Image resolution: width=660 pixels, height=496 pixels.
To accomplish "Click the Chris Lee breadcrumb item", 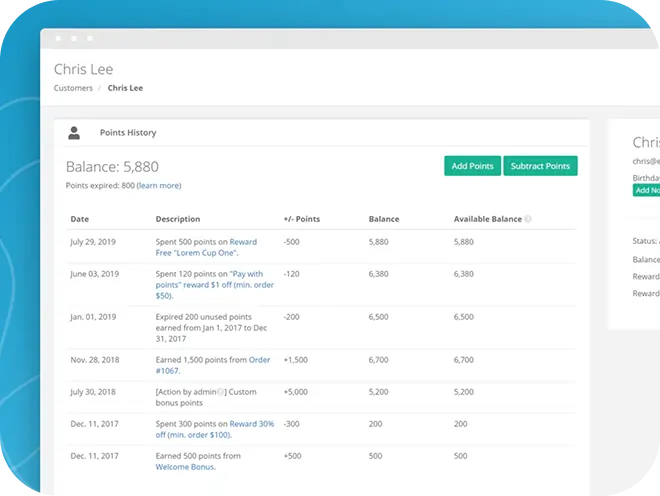I will tap(125, 88).
